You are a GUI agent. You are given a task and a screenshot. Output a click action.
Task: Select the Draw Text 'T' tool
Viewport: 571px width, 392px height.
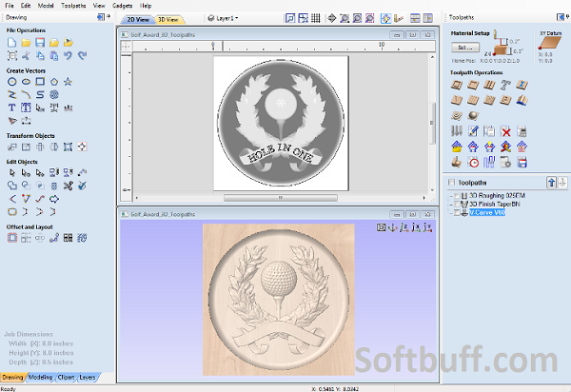(11, 108)
